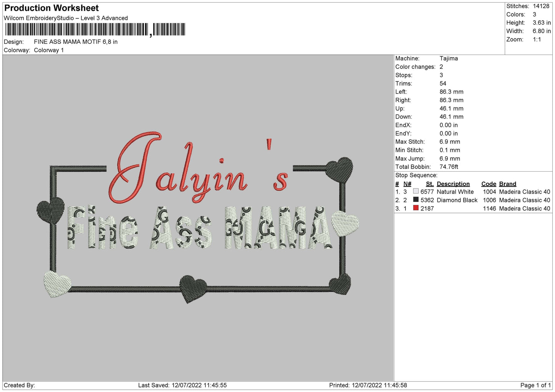Click the Max Stitch value 6.9 mm
The width and height of the screenshot is (555, 392).
(x=450, y=142)
